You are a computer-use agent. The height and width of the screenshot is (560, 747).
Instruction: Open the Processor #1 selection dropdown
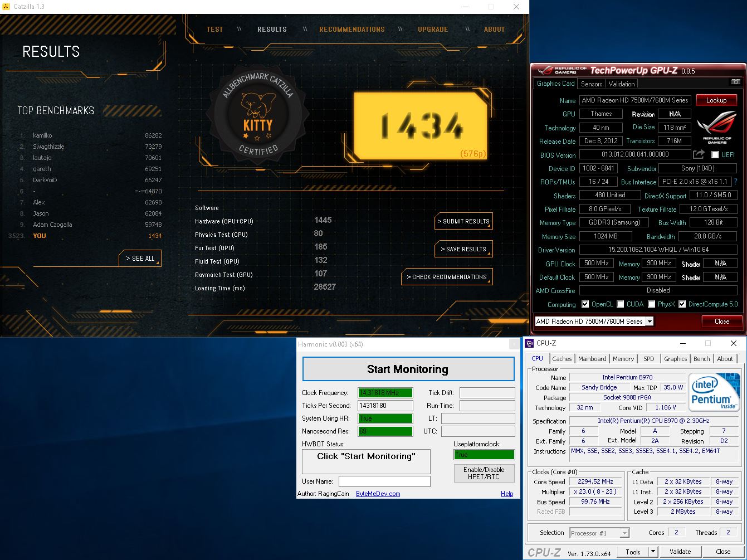599,533
